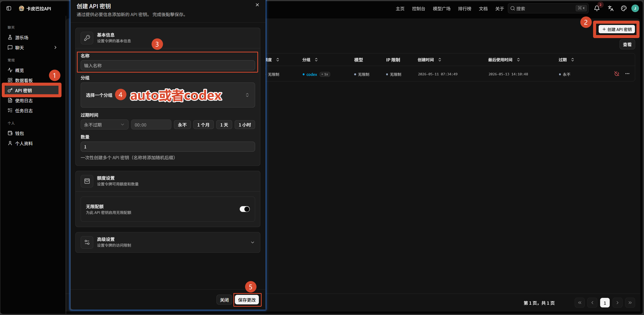The height and width of the screenshot is (315, 644).
Task: Open the 关于 nav item
Action: [499, 9]
